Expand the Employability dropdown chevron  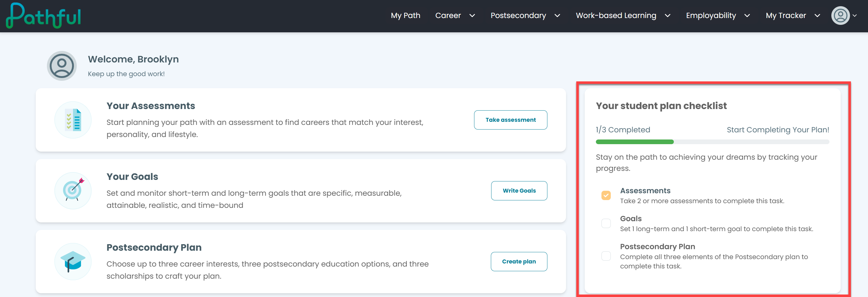click(747, 16)
